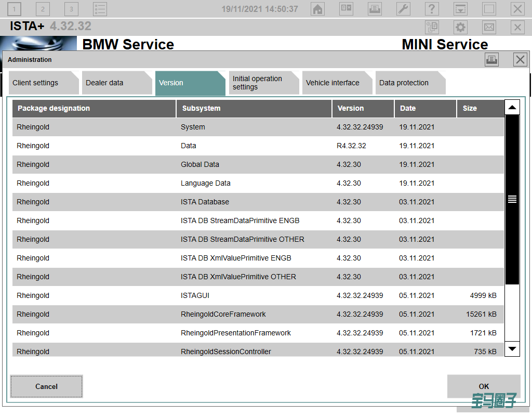Click version value R4.32.32

[351, 146]
